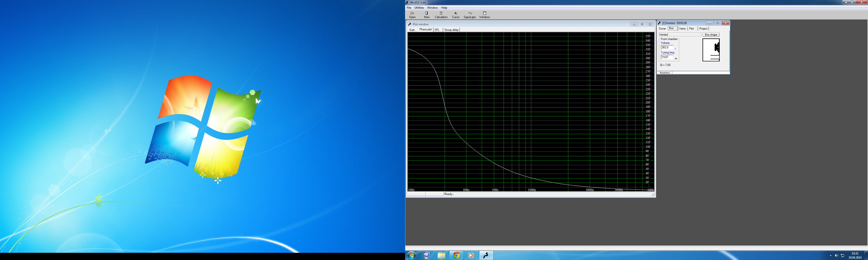The height and width of the screenshot is (260, 868).
Task: Click the 30Hz axis label
Action: point(466,190)
